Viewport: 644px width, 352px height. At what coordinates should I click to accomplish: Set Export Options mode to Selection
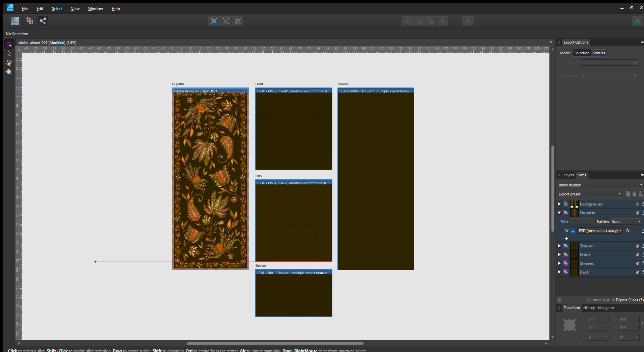pyautogui.click(x=582, y=53)
